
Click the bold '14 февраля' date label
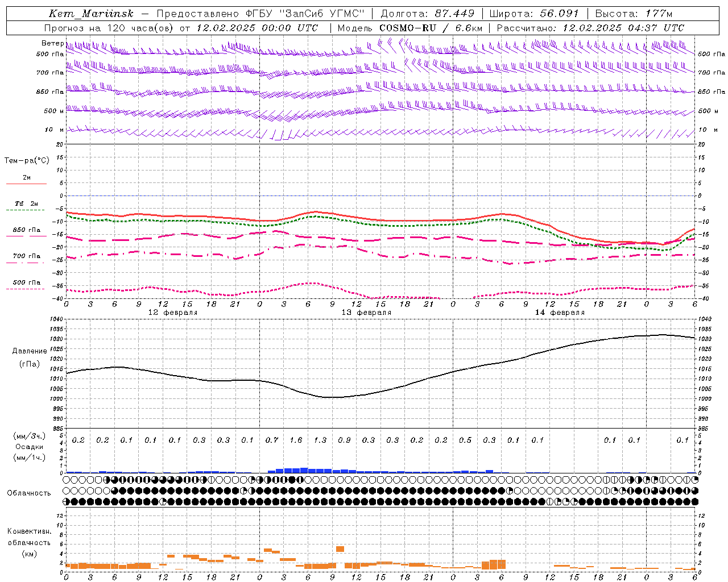coord(560,313)
